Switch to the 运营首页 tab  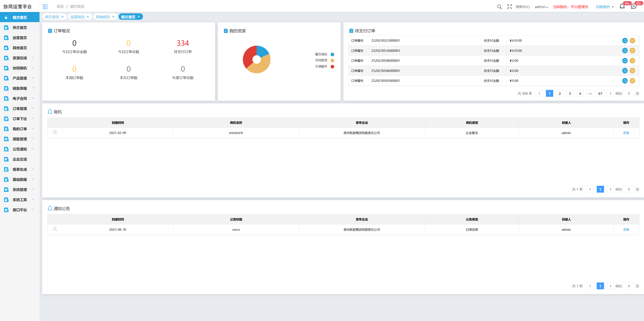coord(77,17)
